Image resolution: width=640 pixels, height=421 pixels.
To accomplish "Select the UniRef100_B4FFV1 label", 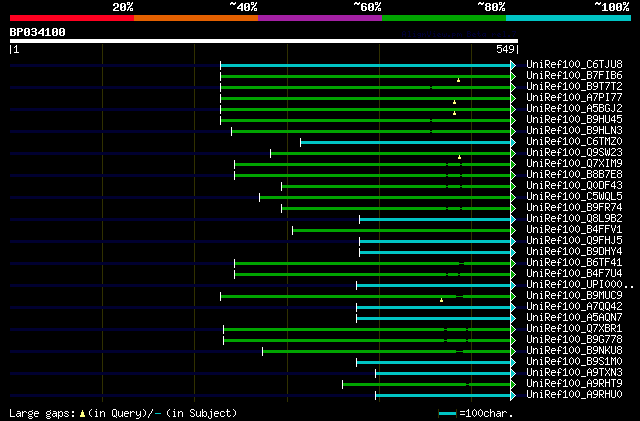I will coord(574,230).
